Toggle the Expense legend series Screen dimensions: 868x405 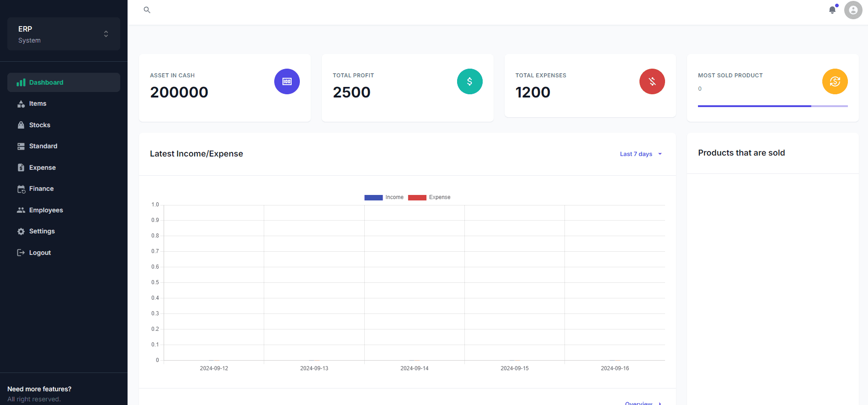tap(429, 197)
